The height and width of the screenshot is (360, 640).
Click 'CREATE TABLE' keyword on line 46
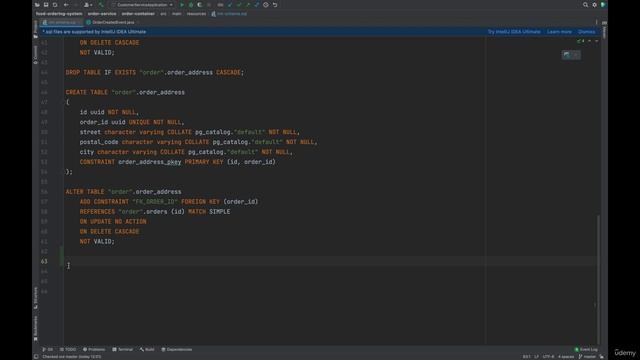[87, 93]
